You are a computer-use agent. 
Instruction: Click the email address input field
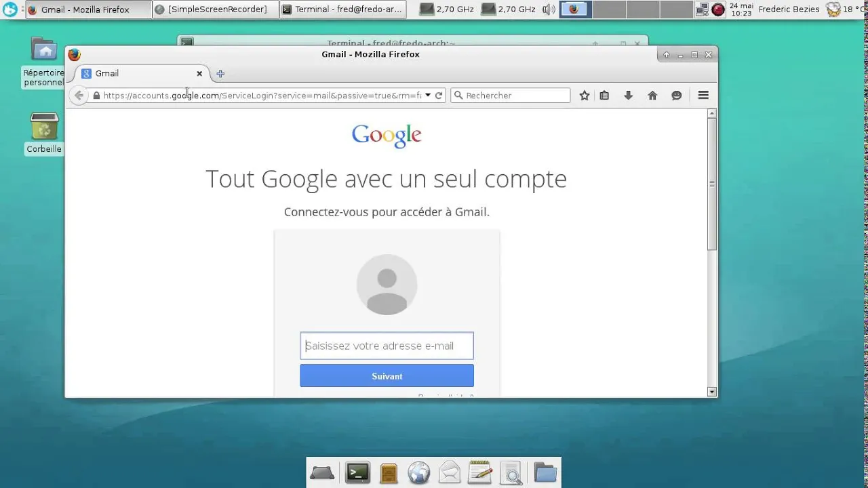click(x=387, y=346)
